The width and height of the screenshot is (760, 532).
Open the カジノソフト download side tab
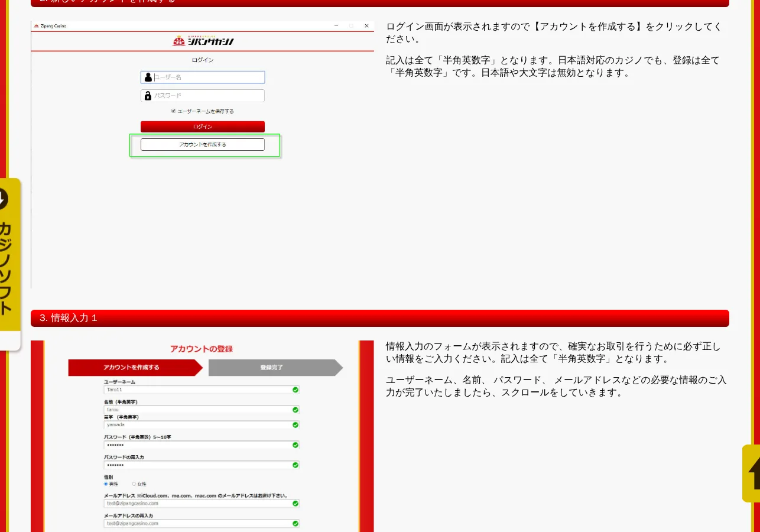click(x=10, y=264)
